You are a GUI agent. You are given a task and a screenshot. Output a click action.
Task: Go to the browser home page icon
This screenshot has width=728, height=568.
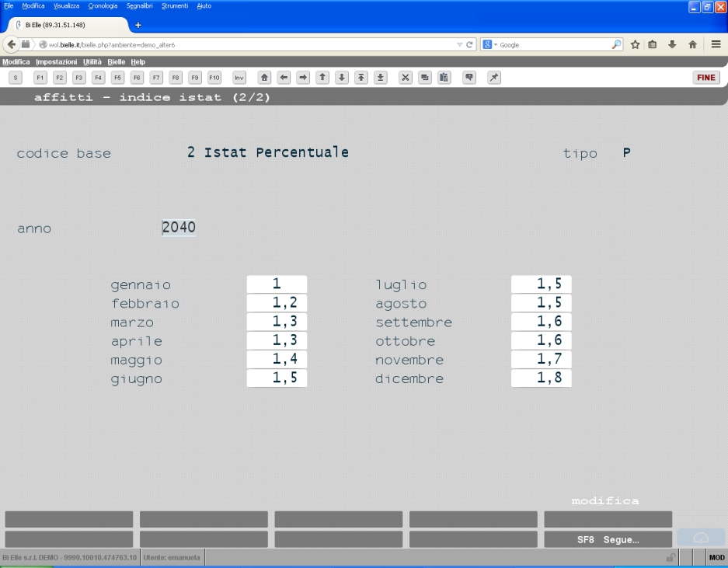pos(692,44)
